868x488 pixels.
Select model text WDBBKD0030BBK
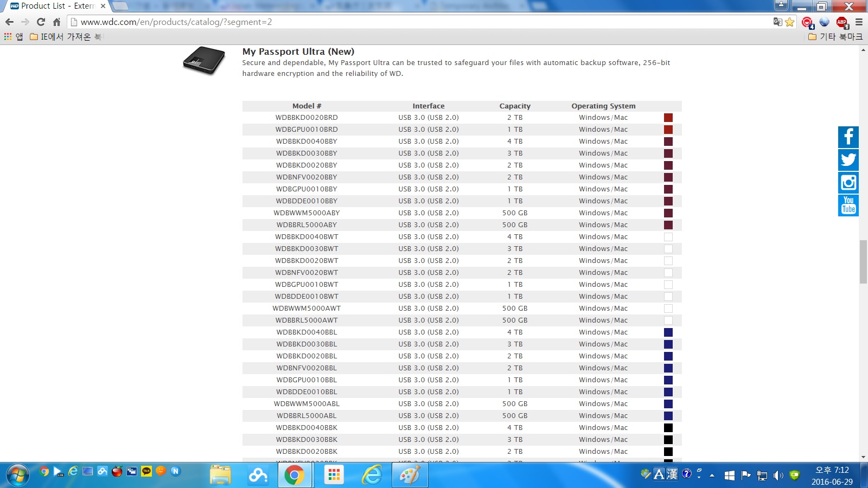(307, 440)
